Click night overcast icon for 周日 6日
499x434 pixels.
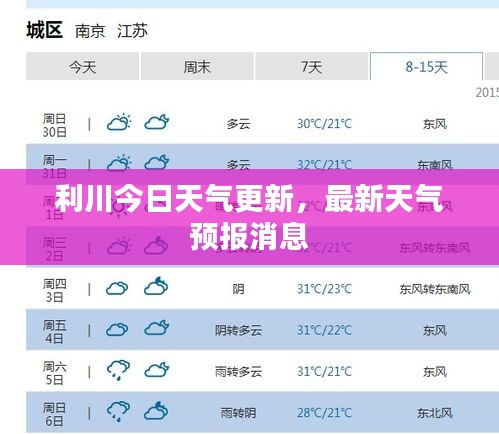tap(156, 410)
